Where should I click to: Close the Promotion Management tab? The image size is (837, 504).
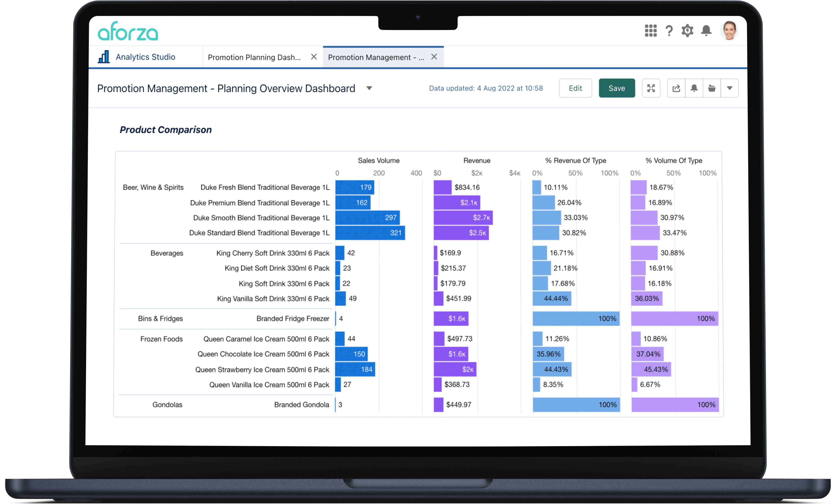434,57
